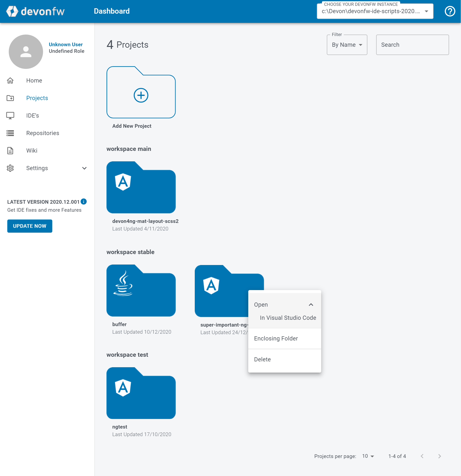
Task: Open IDE's via the monitor icon
Action: pos(10,115)
